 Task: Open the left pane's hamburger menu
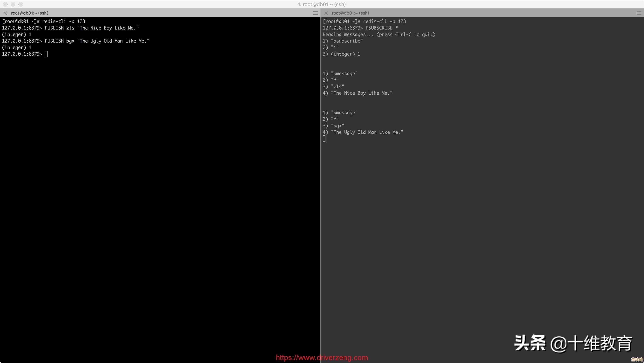pyautogui.click(x=315, y=13)
